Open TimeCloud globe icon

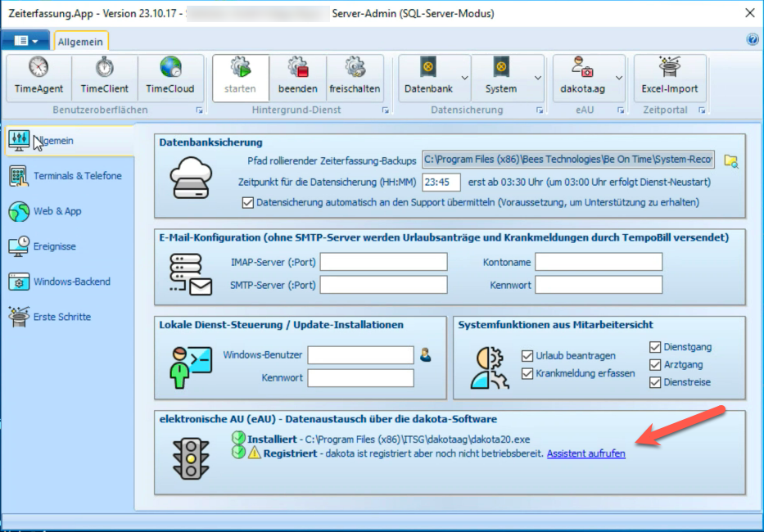(x=170, y=77)
